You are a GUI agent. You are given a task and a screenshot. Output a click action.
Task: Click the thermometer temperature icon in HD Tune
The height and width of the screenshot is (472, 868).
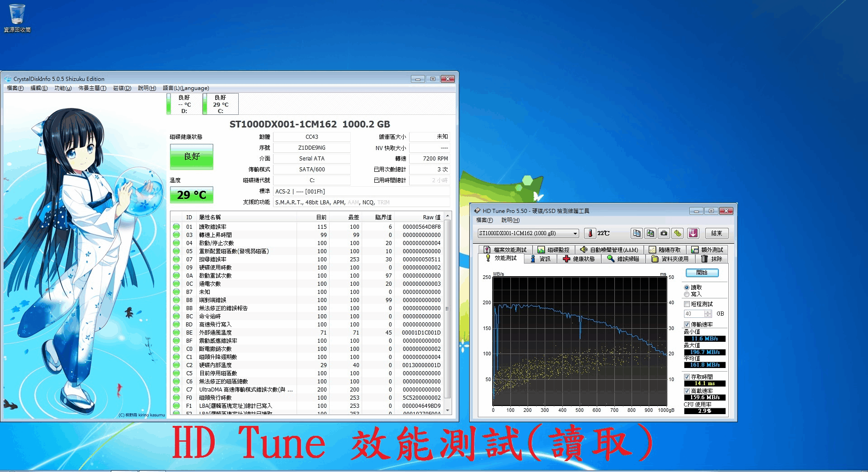click(x=590, y=233)
